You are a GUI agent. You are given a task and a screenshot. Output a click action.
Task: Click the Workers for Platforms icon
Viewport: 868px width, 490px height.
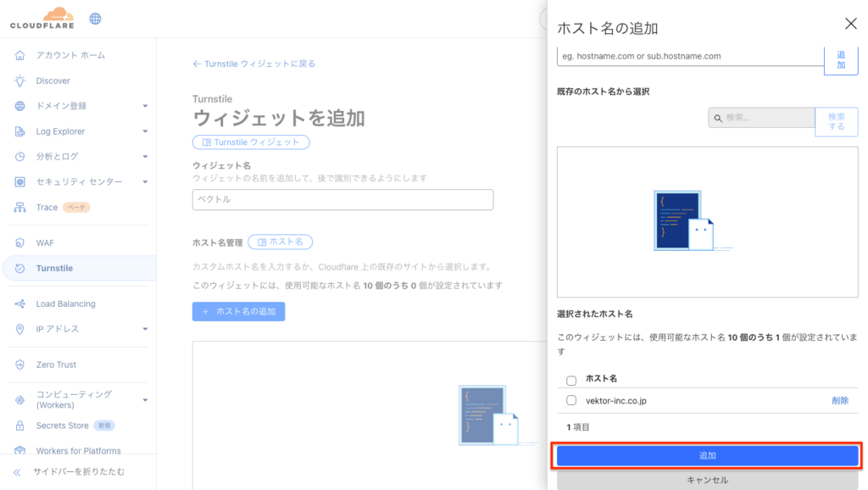20,451
